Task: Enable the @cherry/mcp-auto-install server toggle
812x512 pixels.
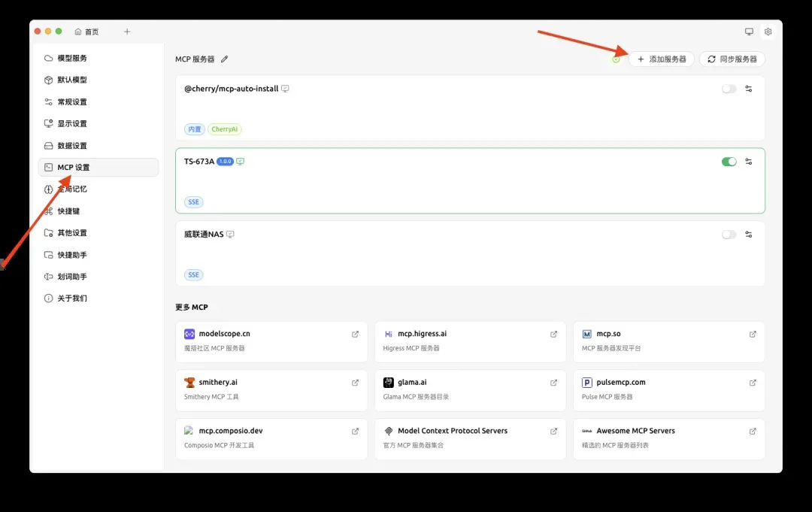Action: pyautogui.click(x=729, y=89)
